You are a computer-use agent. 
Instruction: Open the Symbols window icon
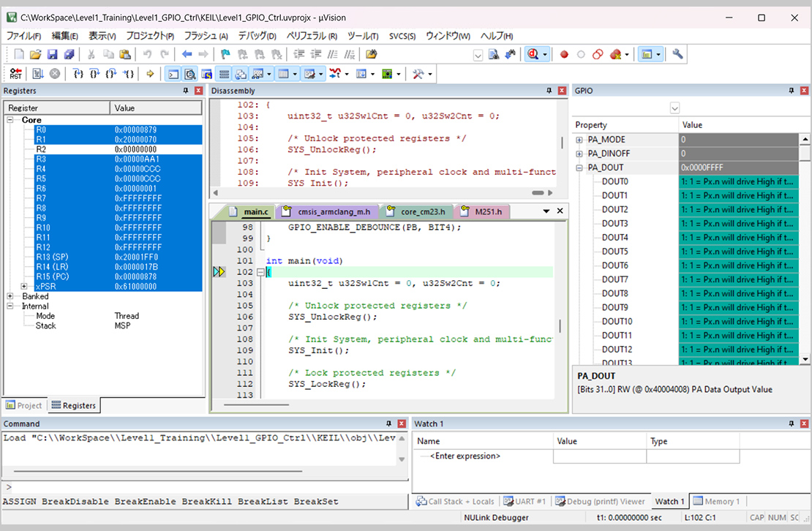206,74
